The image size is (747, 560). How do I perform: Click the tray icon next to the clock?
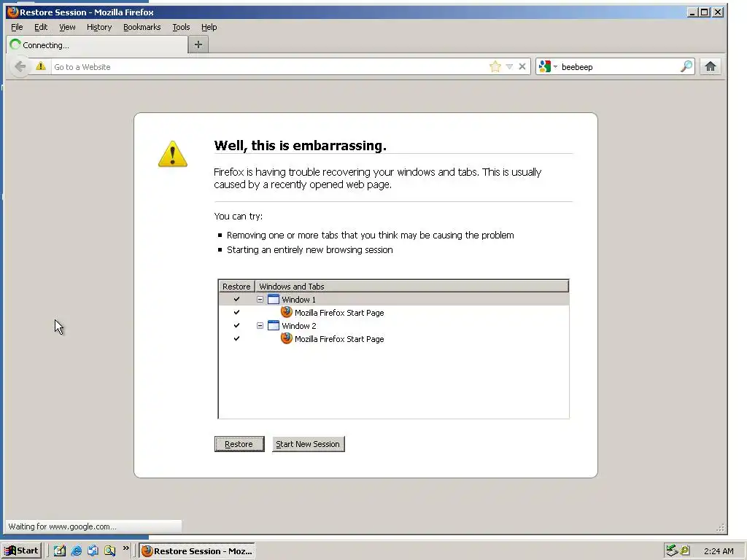pyautogui.click(x=685, y=551)
